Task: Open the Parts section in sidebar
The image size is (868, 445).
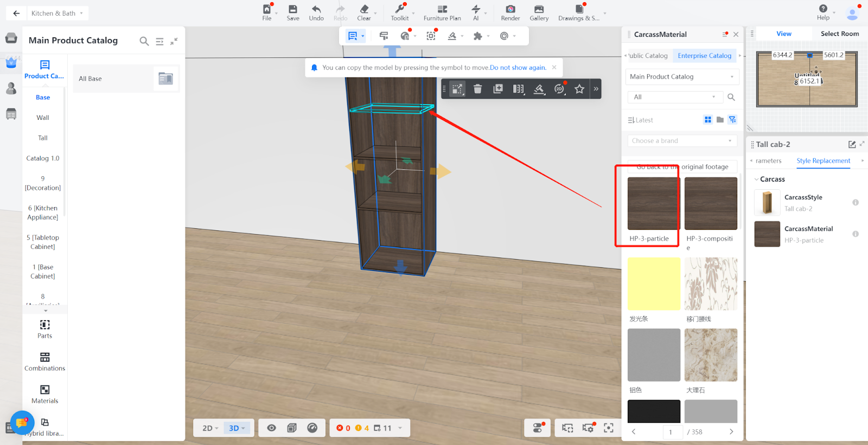Action: pos(44,328)
